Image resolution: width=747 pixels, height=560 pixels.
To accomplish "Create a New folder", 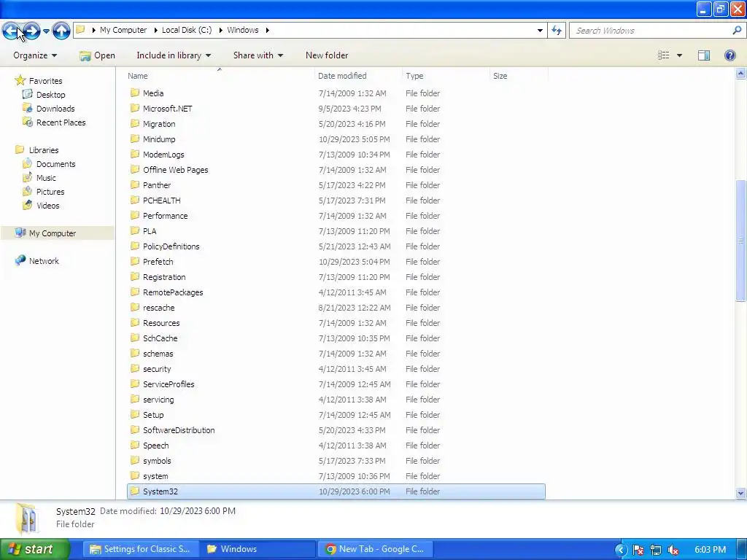I will pyautogui.click(x=327, y=55).
